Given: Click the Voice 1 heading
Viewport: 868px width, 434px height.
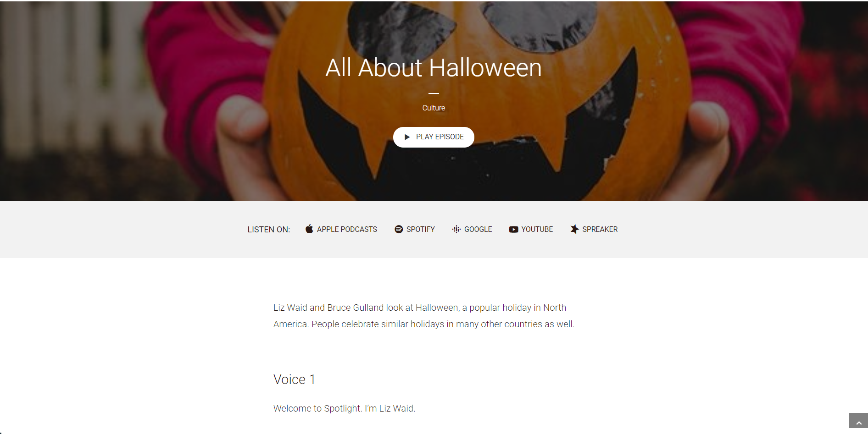Looking at the screenshot, I should click(294, 379).
